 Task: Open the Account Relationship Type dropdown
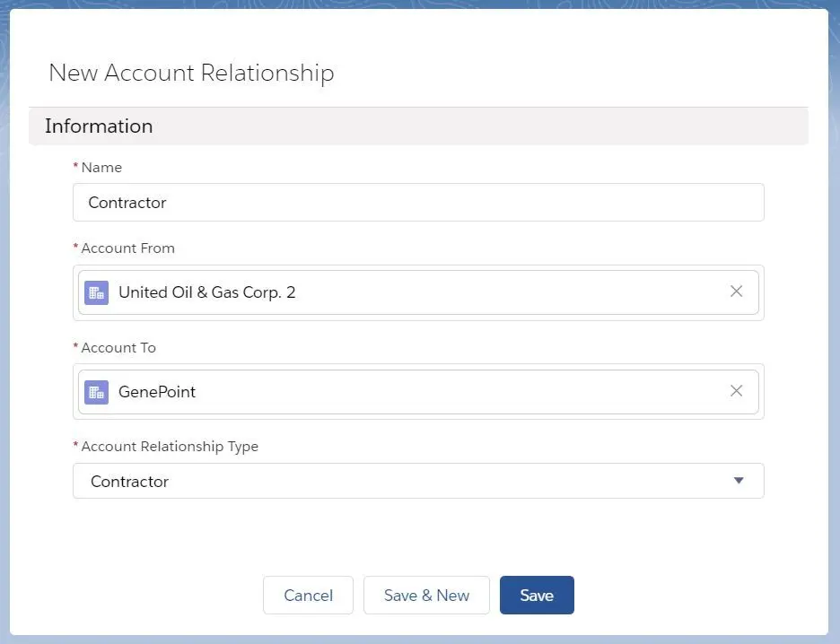pos(418,481)
